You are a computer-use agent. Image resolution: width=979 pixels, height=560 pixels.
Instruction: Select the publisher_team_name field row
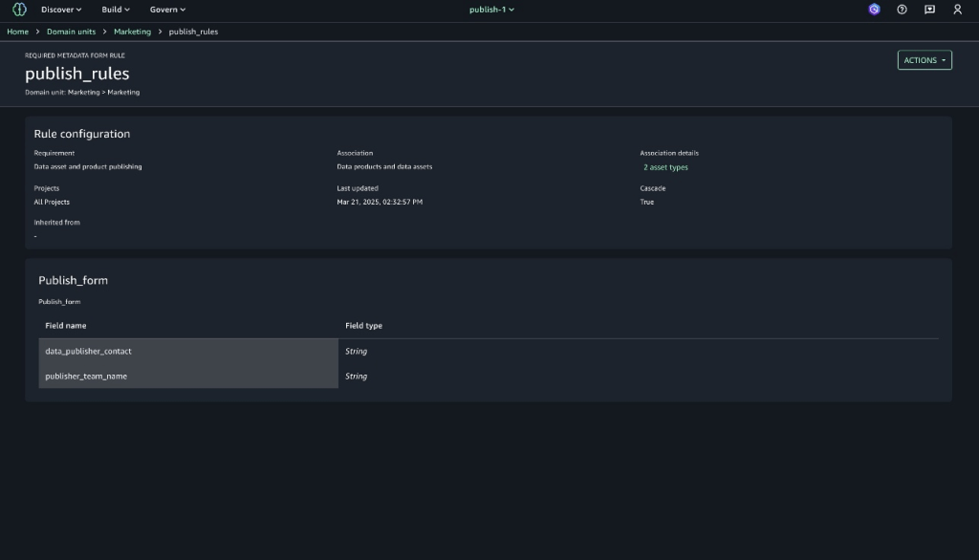(x=86, y=377)
